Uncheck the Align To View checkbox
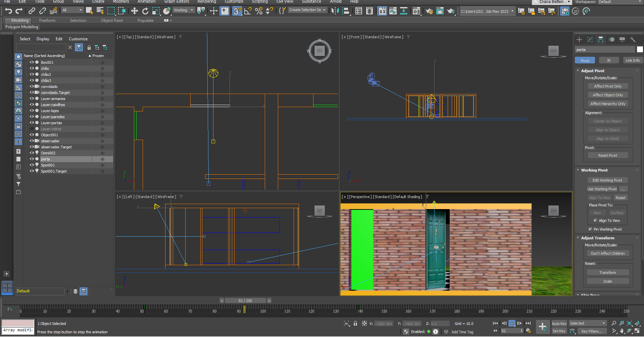Image resolution: width=644 pixels, height=337 pixels. pos(595,221)
